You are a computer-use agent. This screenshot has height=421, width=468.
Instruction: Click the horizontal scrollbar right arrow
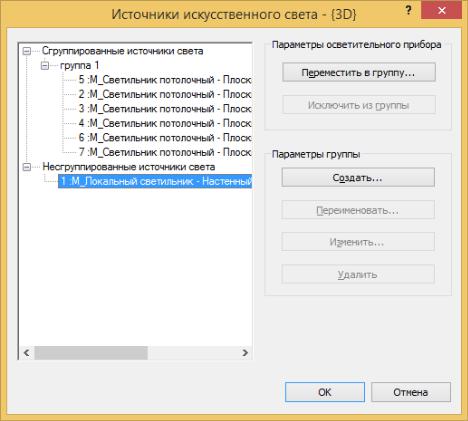[245, 353]
